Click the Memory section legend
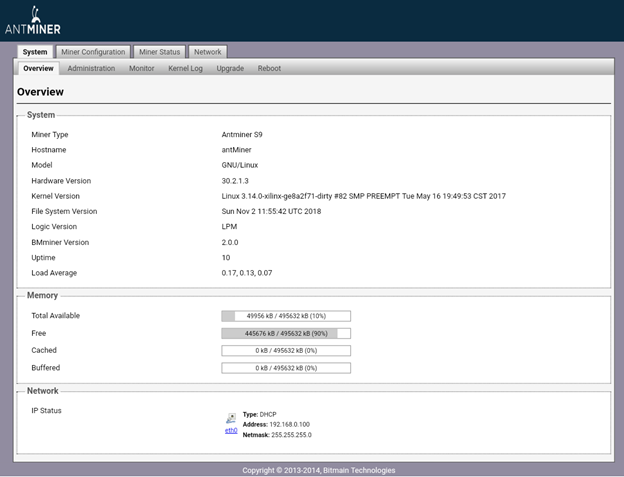 point(42,296)
